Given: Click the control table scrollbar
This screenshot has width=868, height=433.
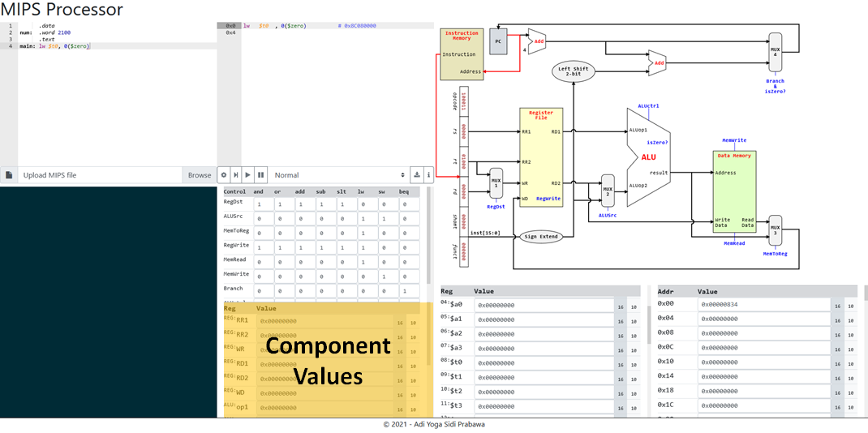Looking at the screenshot, I should (x=428, y=238).
